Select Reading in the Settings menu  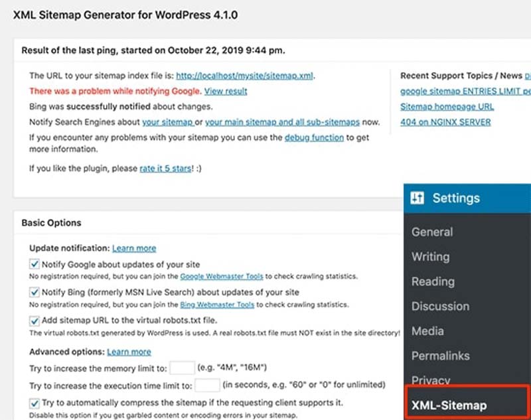[433, 281]
